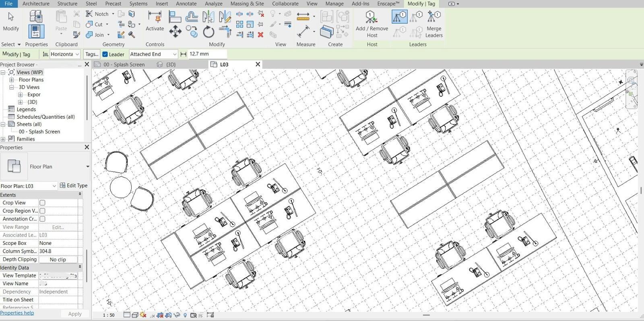Image resolution: width=644 pixels, height=321 pixels.
Task: Open the Annotate ribbon tab
Action: coord(186,4)
